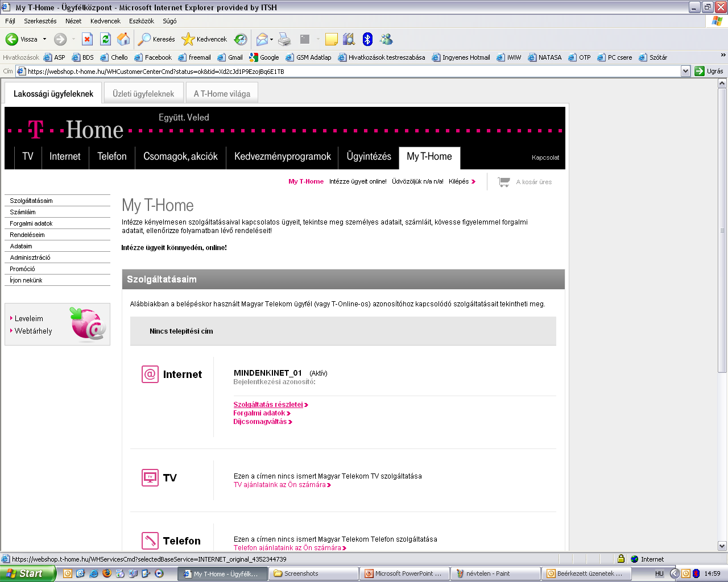Click the red X Stop loading icon
The image size is (728, 582).
coord(87,39)
